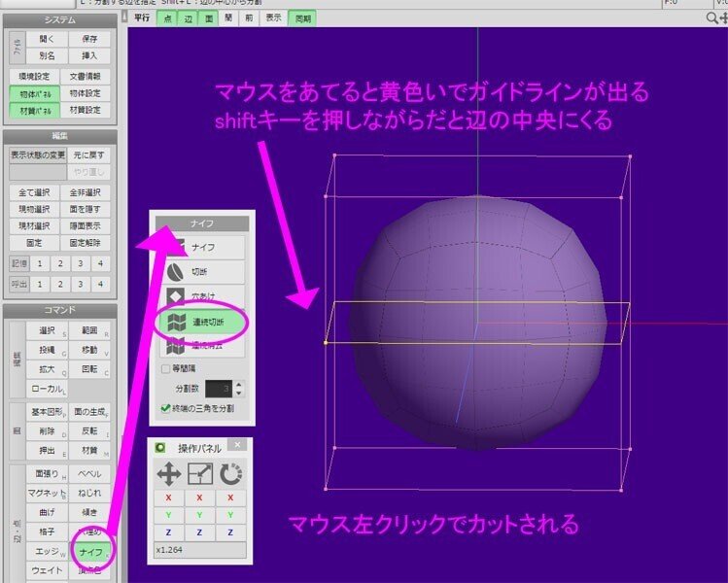This screenshot has height=583, width=728.
Task: Click the 開く open button
Action: pyautogui.click(x=47, y=39)
